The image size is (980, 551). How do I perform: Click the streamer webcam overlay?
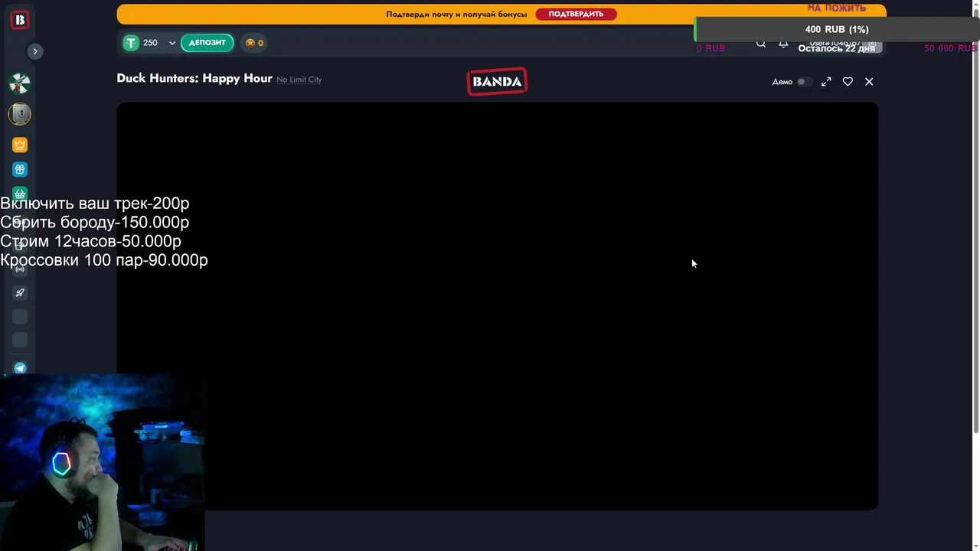tap(102, 462)
